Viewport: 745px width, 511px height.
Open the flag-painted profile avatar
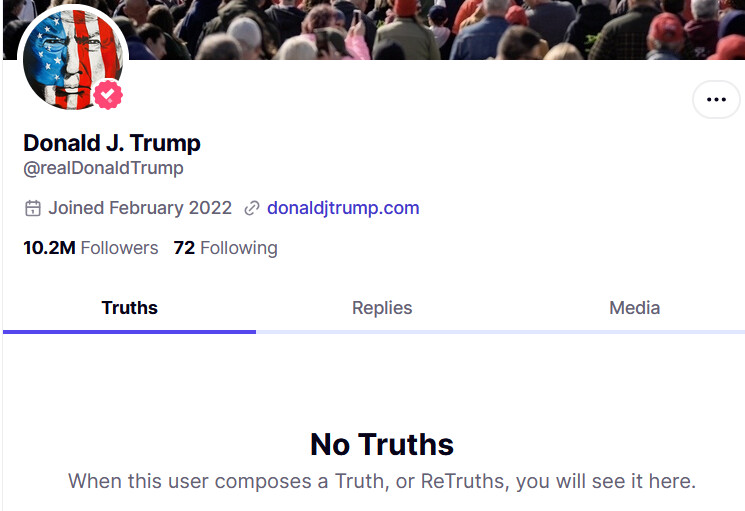point(73,58)
